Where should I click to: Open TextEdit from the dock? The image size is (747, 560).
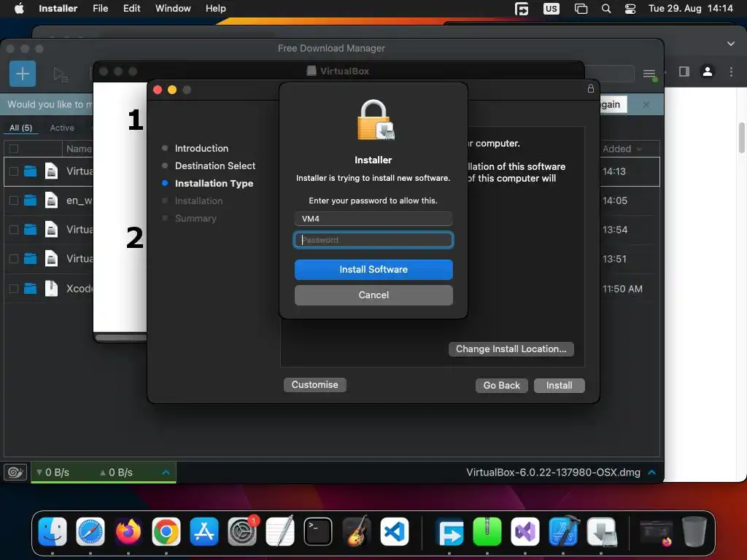tap(279, 532)
